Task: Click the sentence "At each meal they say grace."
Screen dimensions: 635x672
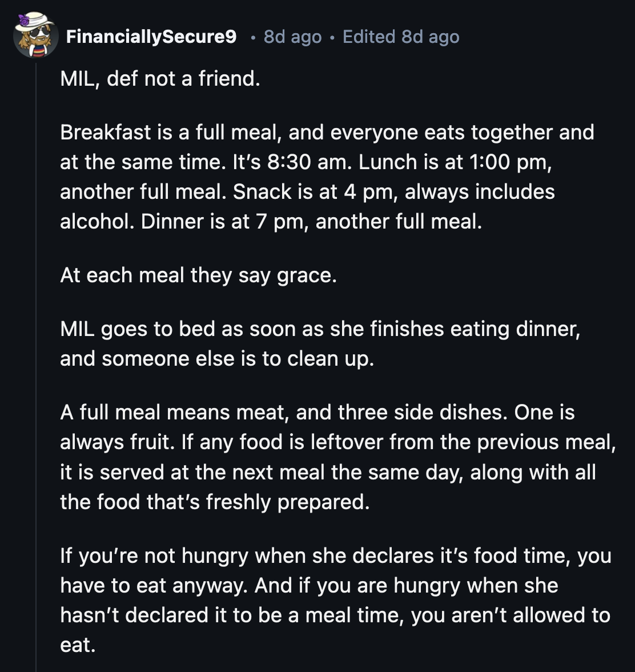Action: [x=198, y=275]
